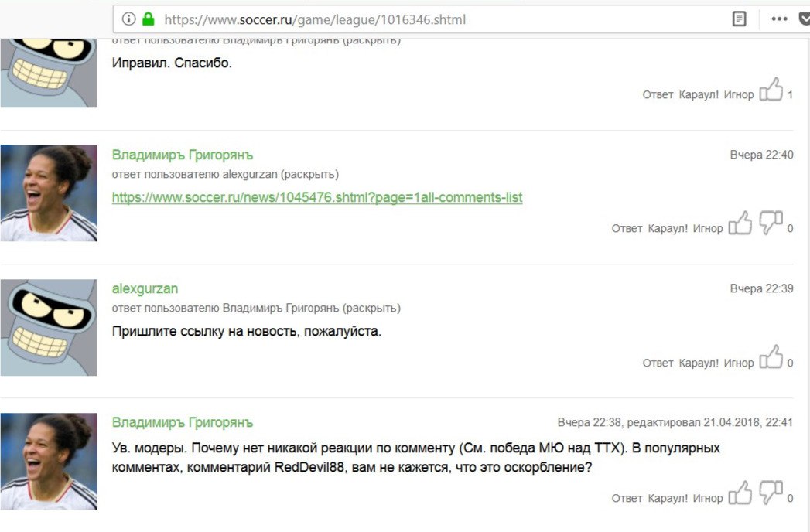Click the 'Вчера 22:39' timestamp
This screenshot has width=810, height=532.
(x=761, y=288)
